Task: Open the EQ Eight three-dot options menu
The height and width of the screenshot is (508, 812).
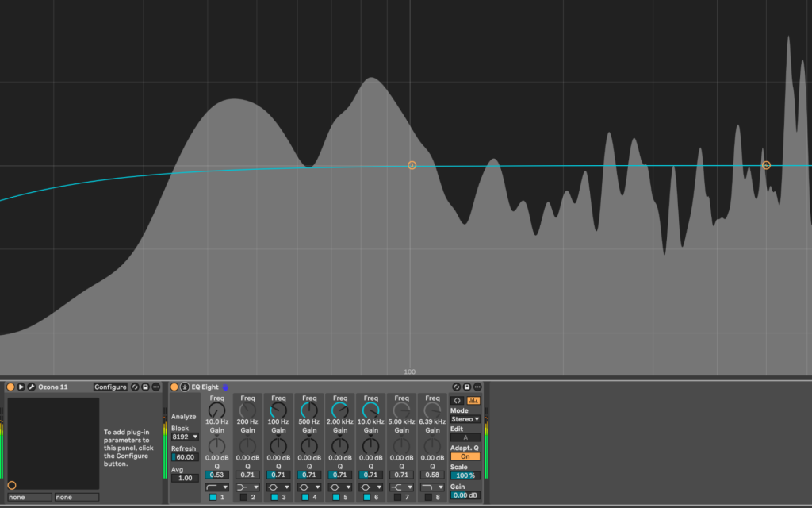Action: 477,387
